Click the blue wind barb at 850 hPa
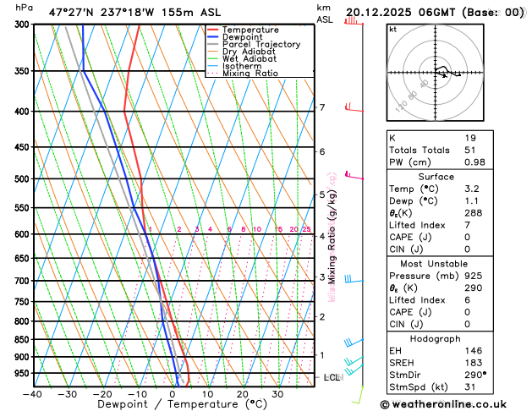This screenshot has width=532, height=411. (354, 342)
